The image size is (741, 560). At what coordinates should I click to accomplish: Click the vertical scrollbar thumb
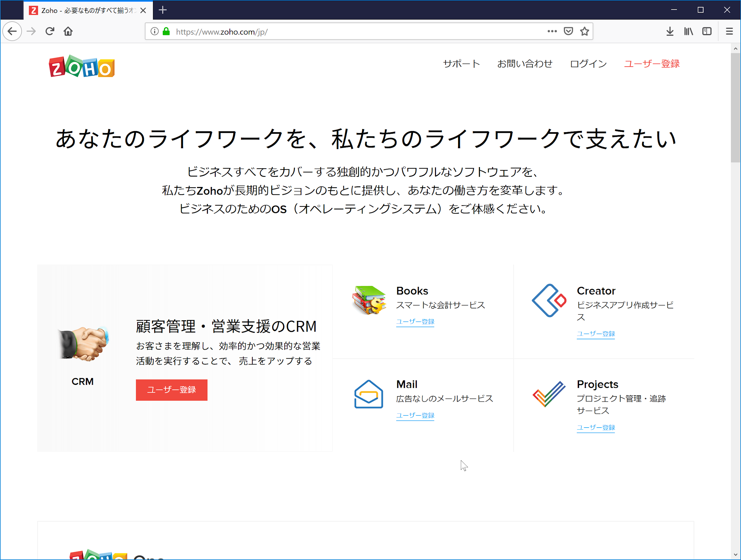[x=735, y=107]
